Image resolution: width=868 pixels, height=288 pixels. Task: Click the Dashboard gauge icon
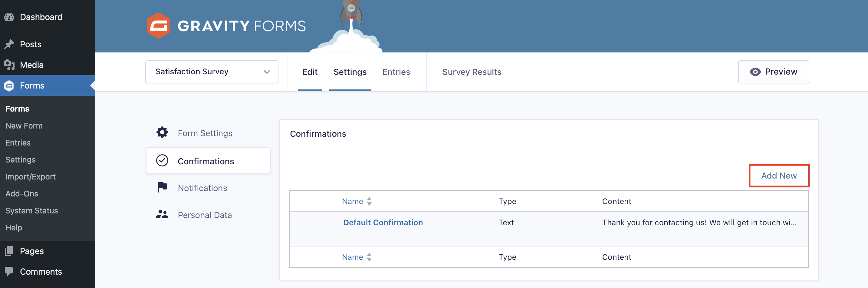tap(9, 17)
